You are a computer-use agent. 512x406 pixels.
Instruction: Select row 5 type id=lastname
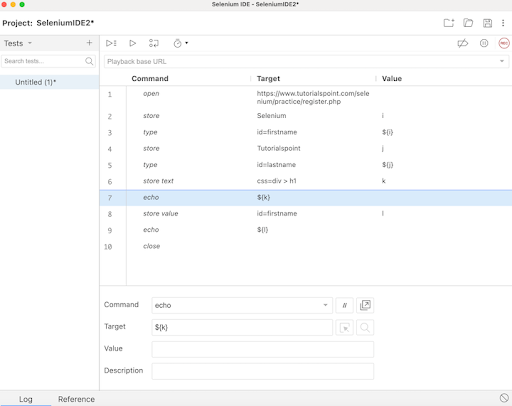306,165
